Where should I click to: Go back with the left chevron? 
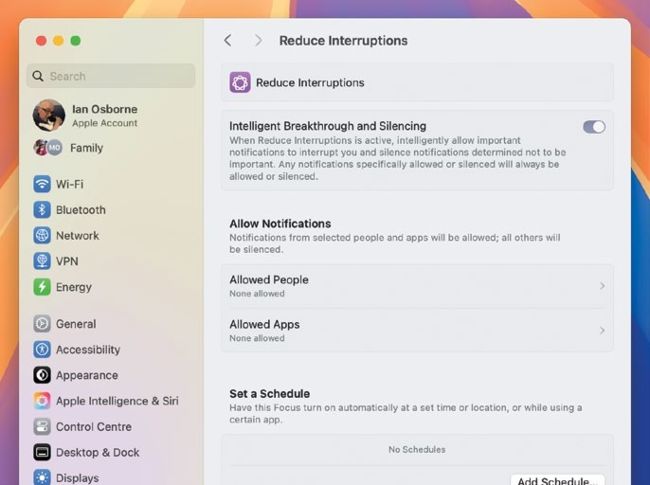coord(228,41)
